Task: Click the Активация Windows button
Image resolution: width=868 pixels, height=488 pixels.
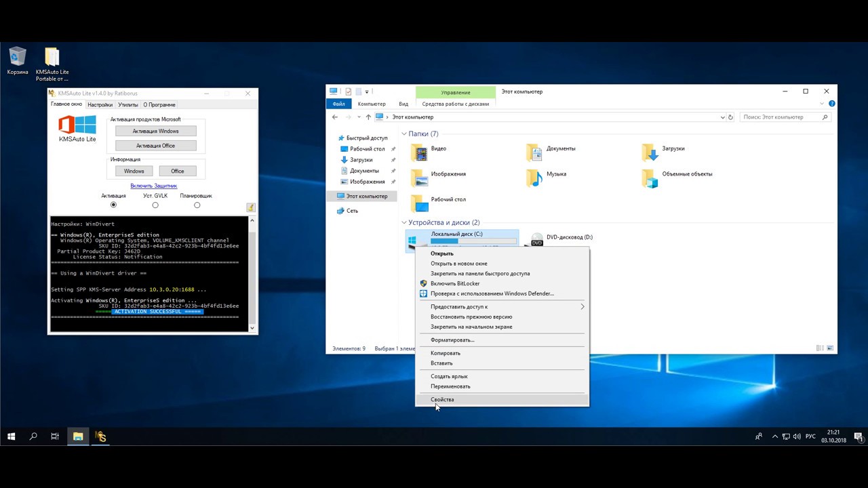Action: [156, 131]
